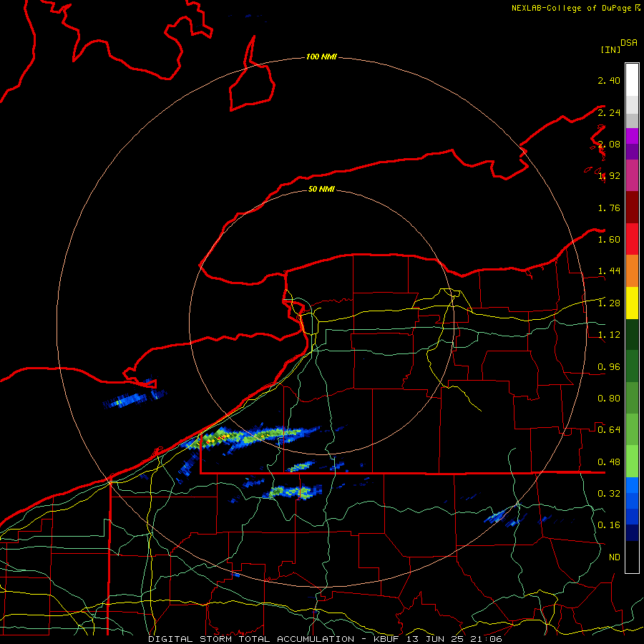
Task: Click the 1.28 value on the color scale
Action: pyautogui.click(x=609, y=303)
